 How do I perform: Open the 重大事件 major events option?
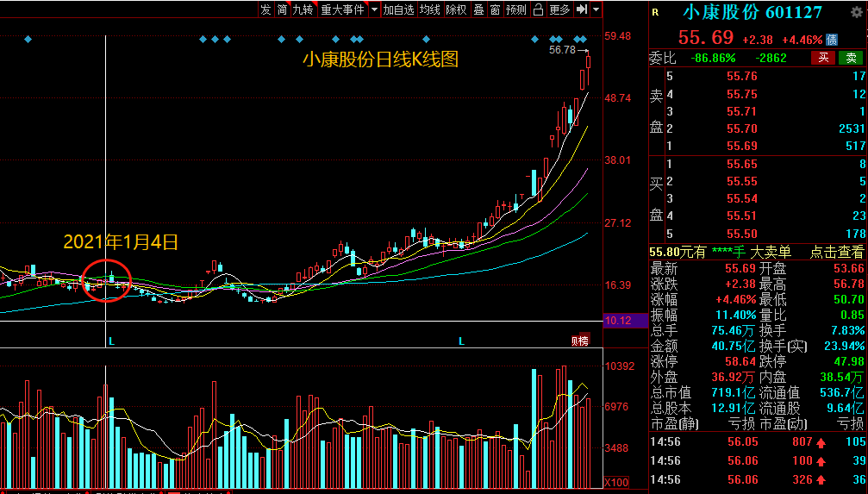343,9
